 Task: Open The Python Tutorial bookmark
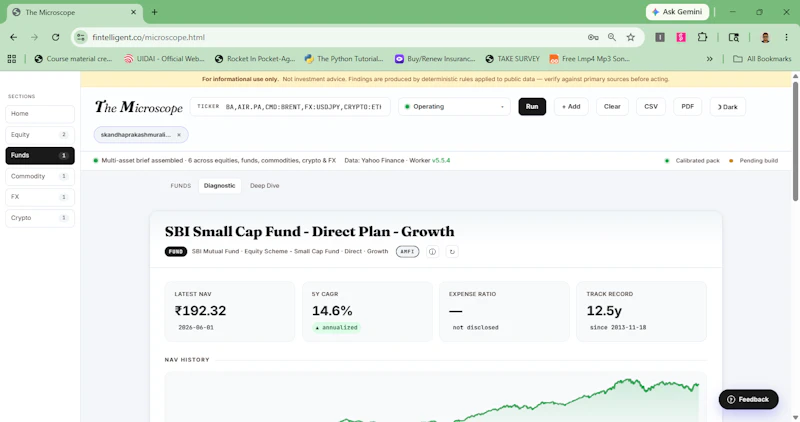click(x=343, y=59)
